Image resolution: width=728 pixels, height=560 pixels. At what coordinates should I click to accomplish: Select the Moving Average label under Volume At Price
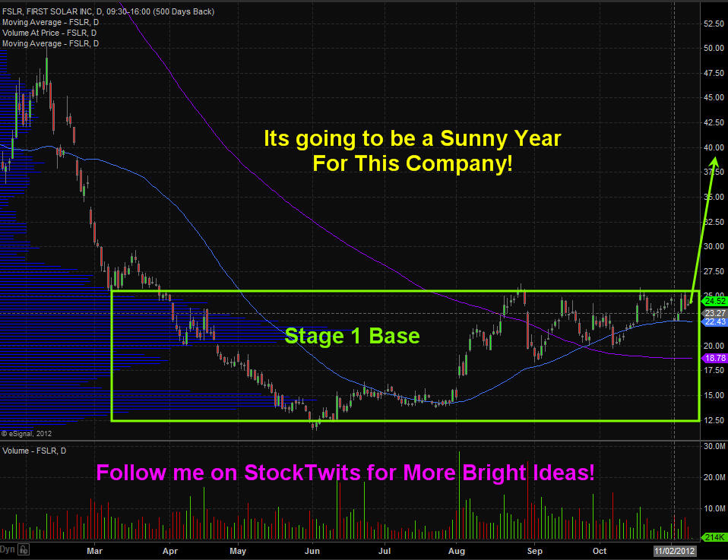pyautogui.click(x=50, y=43)
